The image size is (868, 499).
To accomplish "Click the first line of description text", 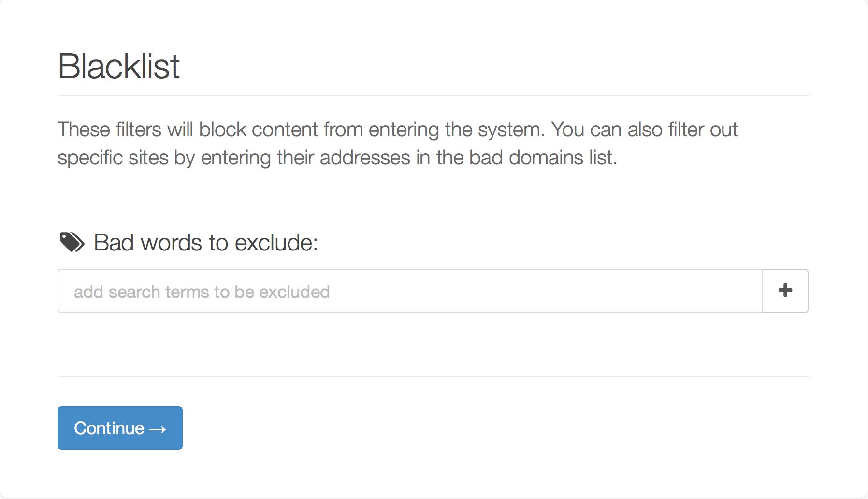I will pos(397,130).
